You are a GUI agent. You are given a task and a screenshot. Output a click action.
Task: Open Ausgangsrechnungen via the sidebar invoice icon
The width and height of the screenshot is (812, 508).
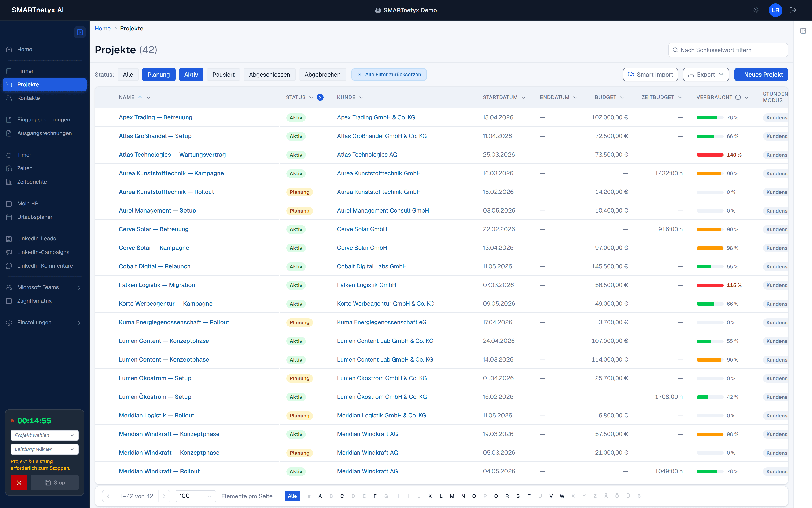click(9, 133)
